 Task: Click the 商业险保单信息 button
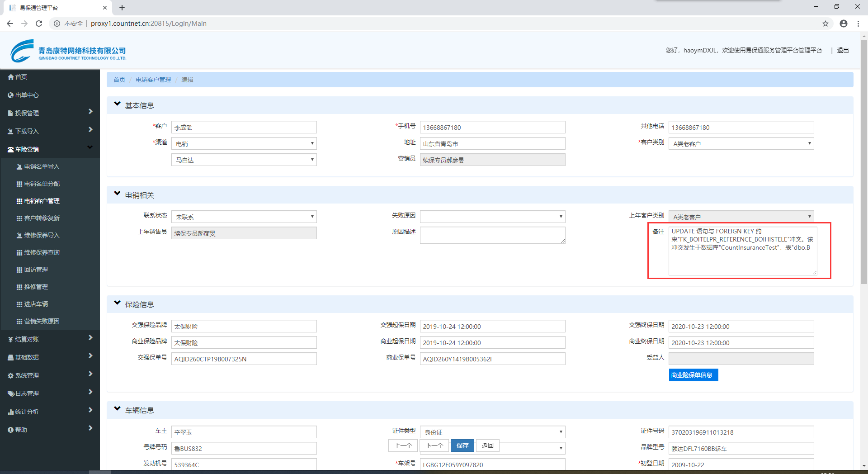click(x=693, y=375)
